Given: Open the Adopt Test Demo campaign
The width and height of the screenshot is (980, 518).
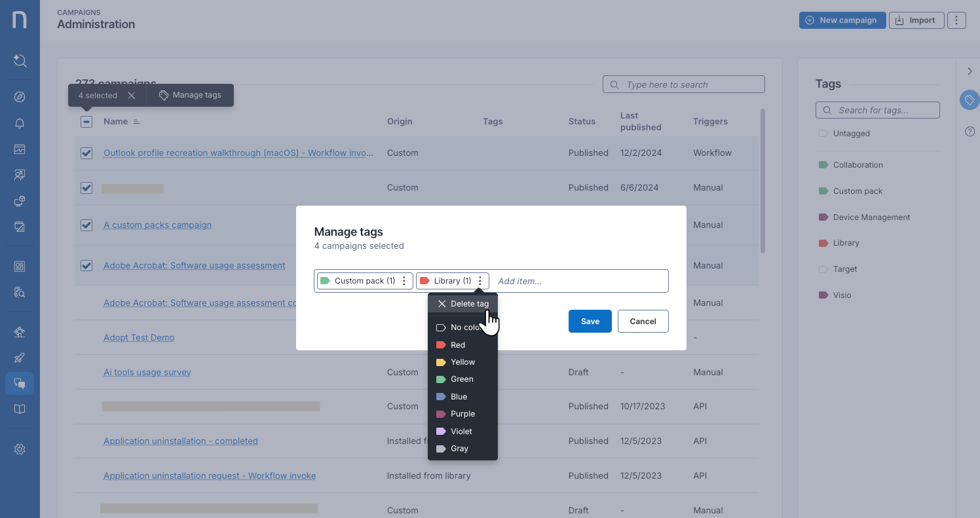Looking at the screenshot, I should (x=139, y=337).
